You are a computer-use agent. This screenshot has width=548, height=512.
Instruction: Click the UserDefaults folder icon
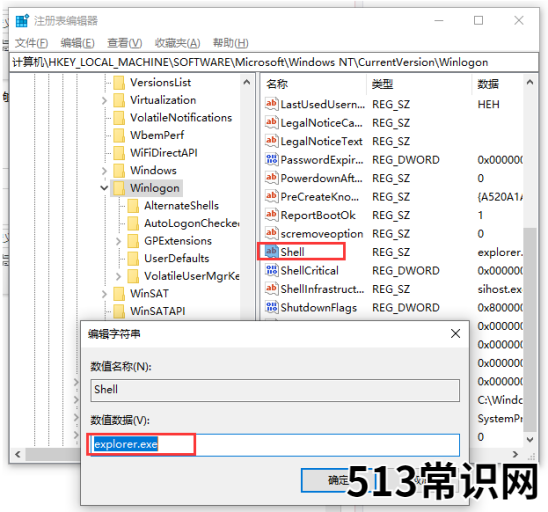pos(133,259)
